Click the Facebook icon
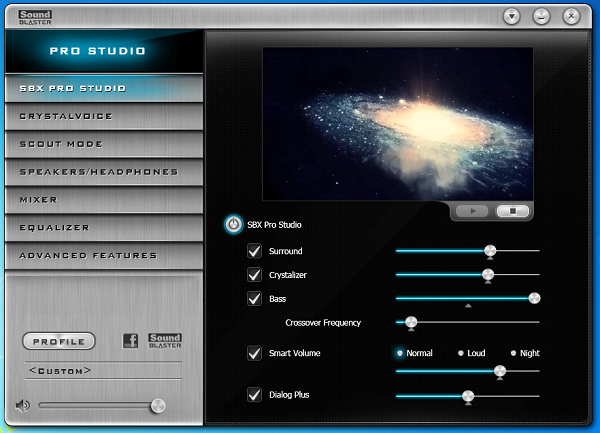Screen dimensions: 600x433 click(x=130, y=340)
